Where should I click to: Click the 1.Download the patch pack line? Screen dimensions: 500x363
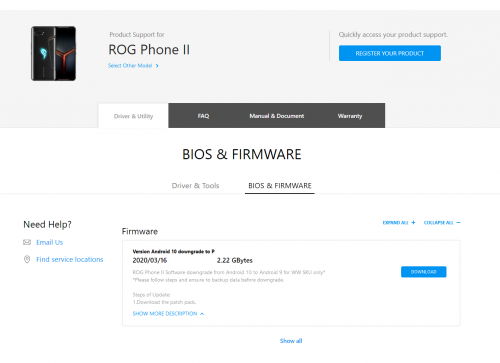click(164, 302)
